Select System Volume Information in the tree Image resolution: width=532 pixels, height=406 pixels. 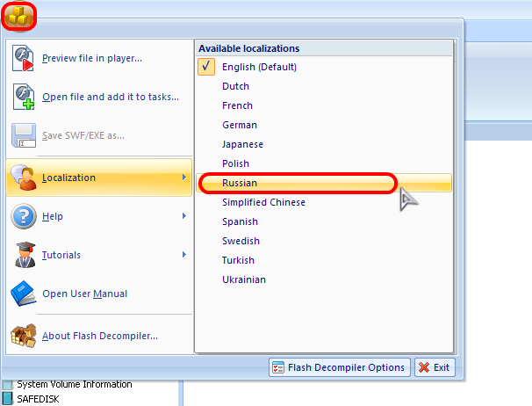(x=75, y=384)
